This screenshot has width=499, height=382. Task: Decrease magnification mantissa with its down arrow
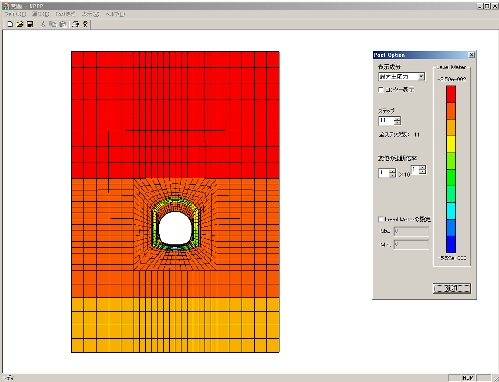(x=392, y=175)
